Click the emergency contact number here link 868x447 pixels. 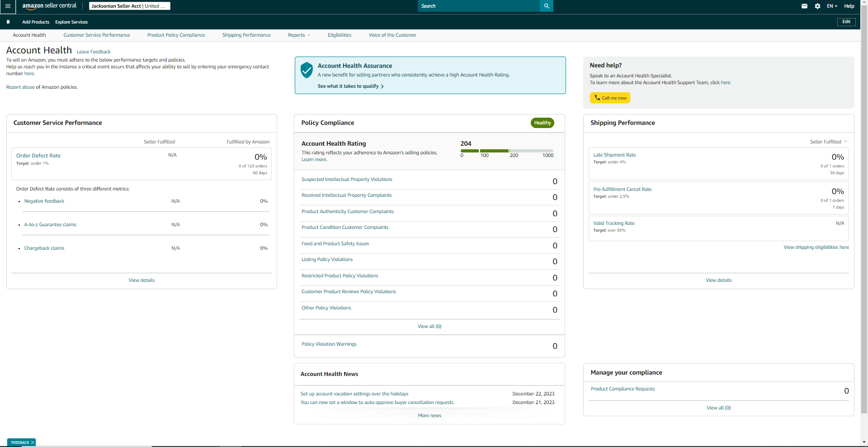(29, 73)
